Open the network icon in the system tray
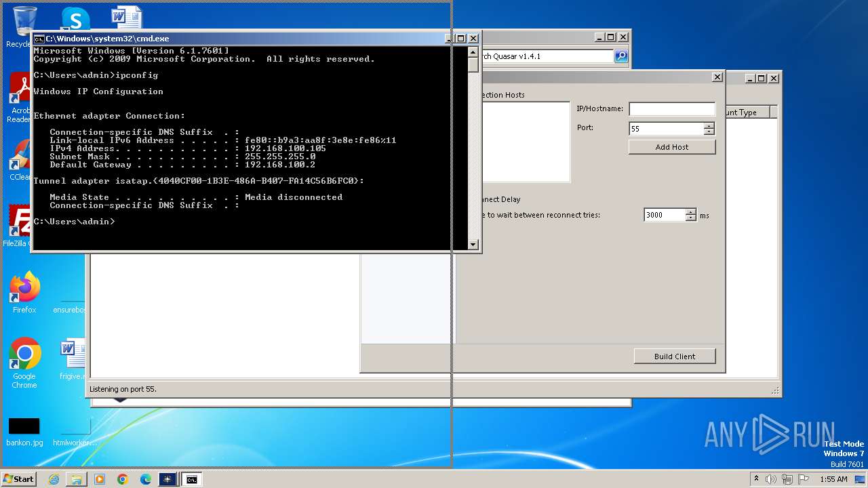The height and width of the screenshot is (488, 868). point(787,479)
